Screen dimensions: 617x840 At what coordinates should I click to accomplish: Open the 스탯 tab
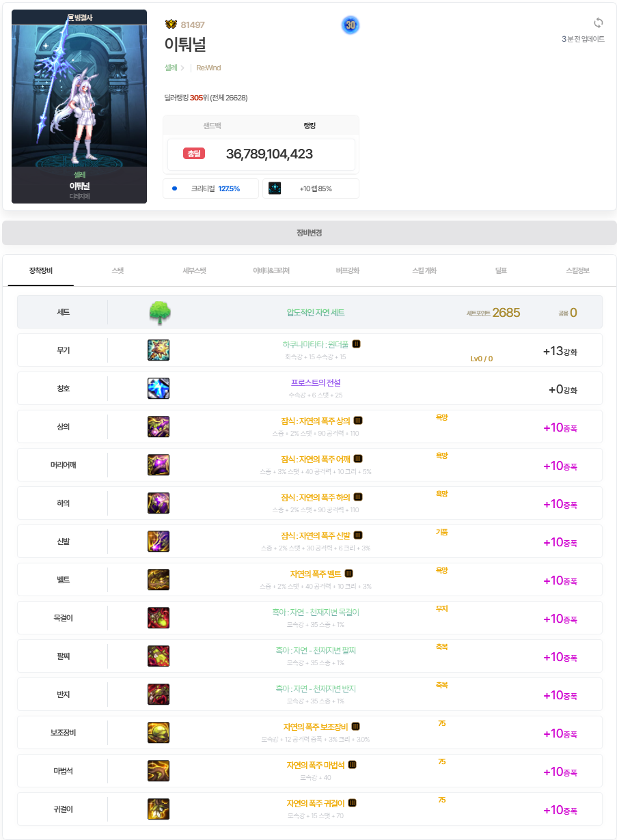[x=118, y=270]
